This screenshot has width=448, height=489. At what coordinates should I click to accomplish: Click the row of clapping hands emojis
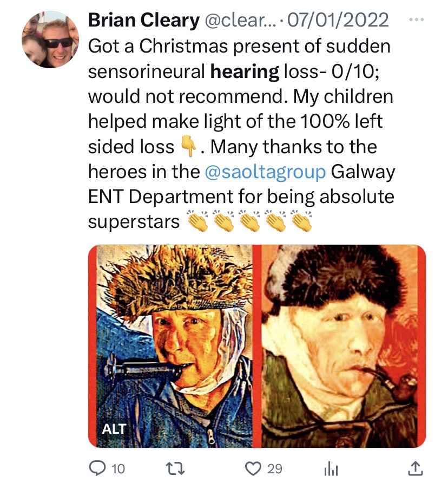pos(249,222)
